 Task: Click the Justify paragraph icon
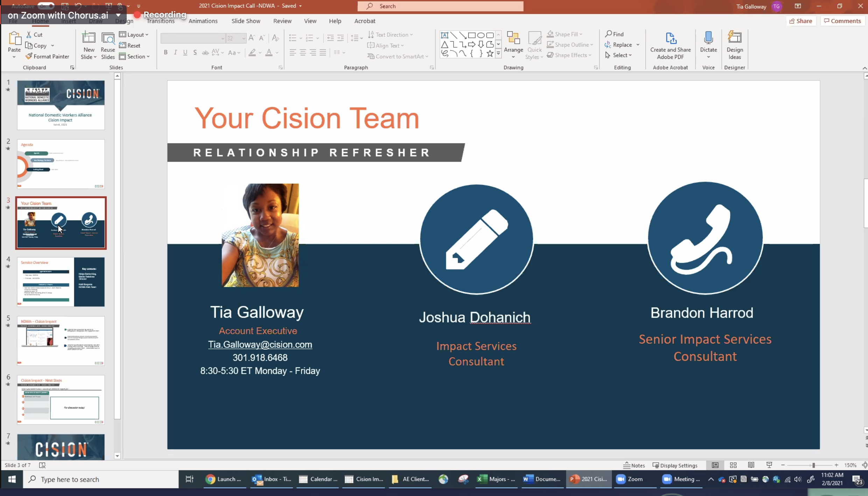[323, 53]
